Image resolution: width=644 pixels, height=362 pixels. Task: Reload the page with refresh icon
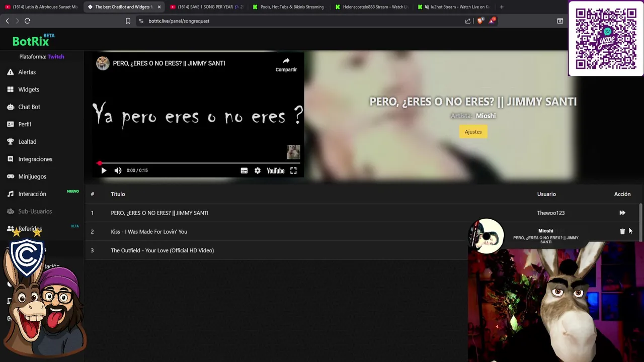point(27,21)
